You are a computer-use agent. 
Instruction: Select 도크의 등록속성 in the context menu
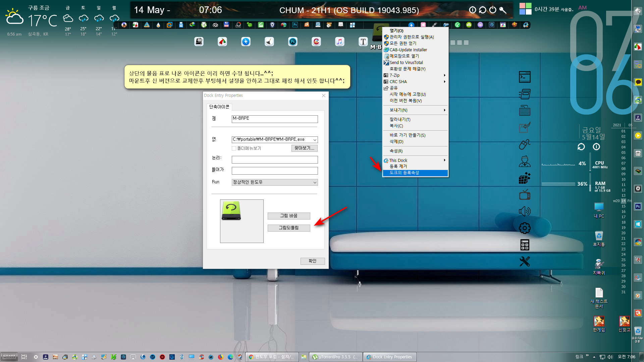point(415,173)
